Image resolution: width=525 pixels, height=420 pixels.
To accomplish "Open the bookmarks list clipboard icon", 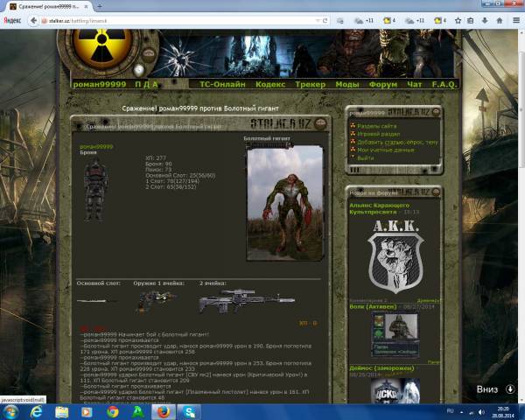I will [x=471, y=20].
